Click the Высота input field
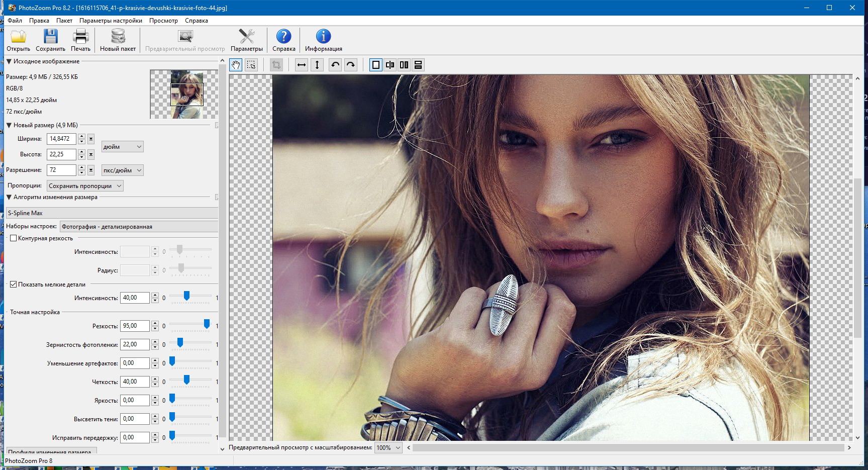 (61, 154)
